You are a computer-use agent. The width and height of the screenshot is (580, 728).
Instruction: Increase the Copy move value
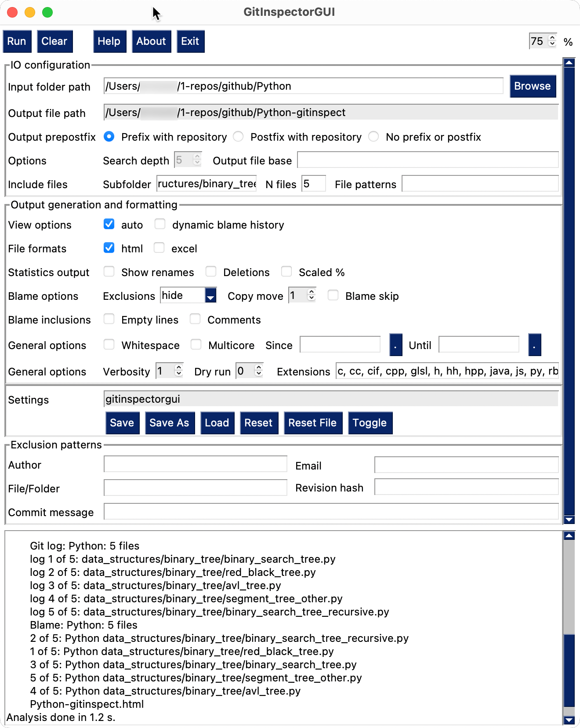pyautogui.click(x=312, y=292)
